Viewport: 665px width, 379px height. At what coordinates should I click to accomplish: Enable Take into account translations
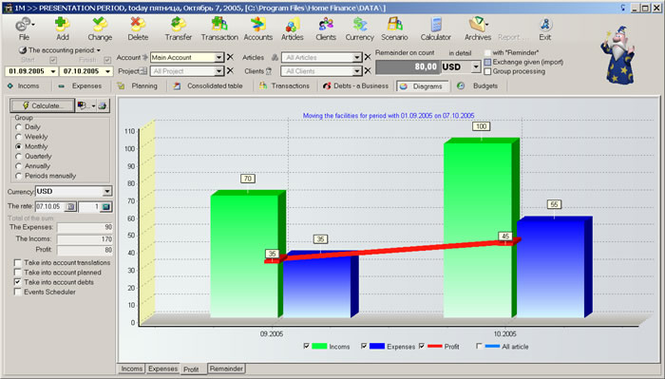tap(17, 262)
